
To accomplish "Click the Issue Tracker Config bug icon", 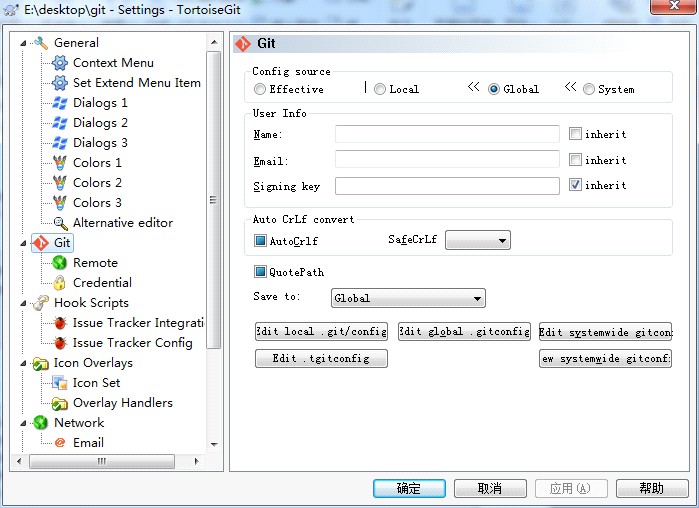I will (60, 343).
